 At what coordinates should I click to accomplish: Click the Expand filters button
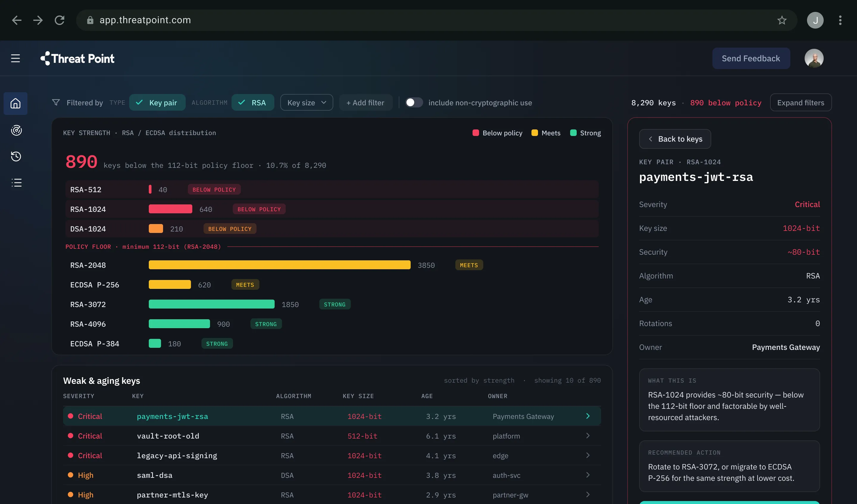pyautogui.click(x=800, y=102)
